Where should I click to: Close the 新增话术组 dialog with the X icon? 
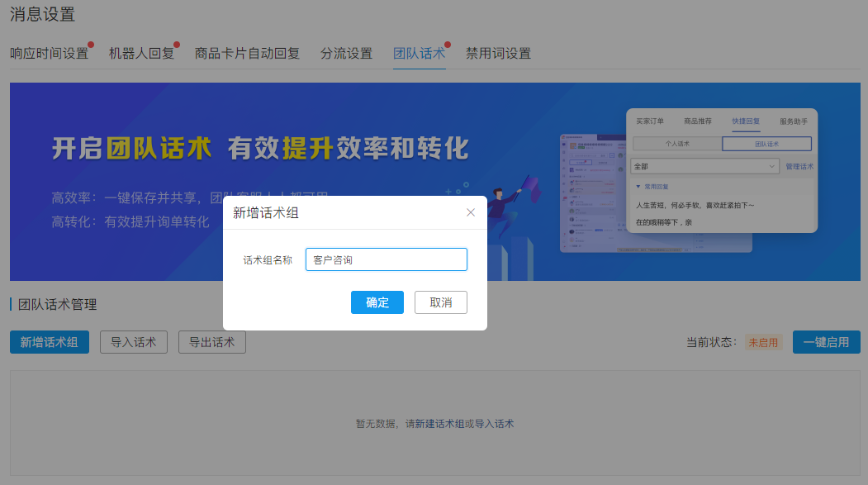(x=471, y=212)
